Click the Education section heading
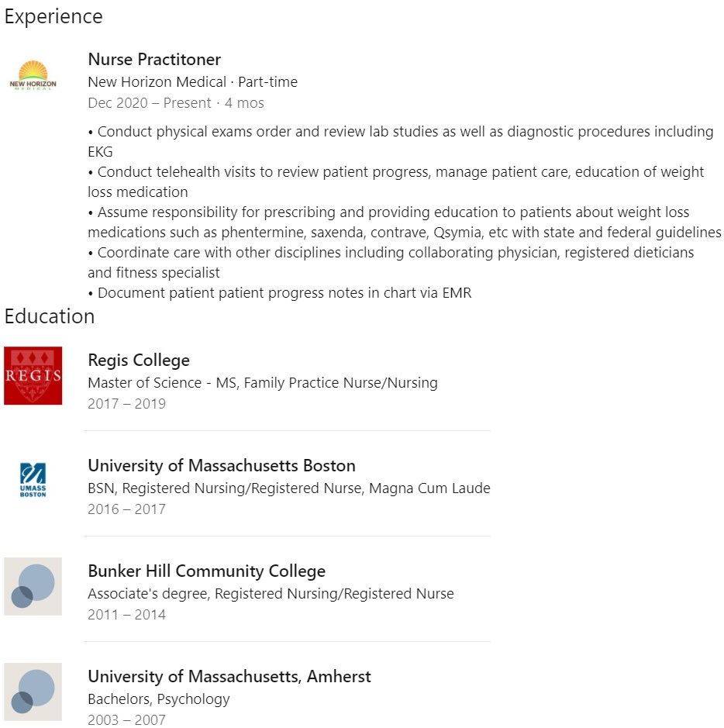The width and height of the screenshot is (724, 728). point(50,316)
